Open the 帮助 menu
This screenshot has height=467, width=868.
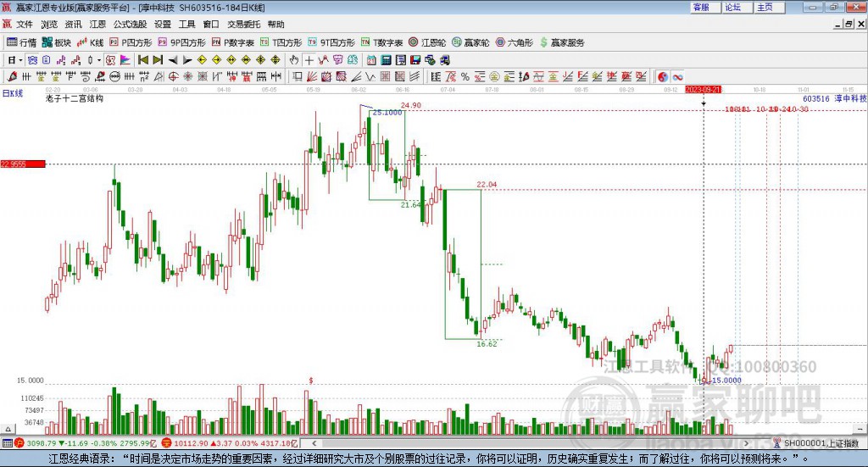click(x=275, y=25)
